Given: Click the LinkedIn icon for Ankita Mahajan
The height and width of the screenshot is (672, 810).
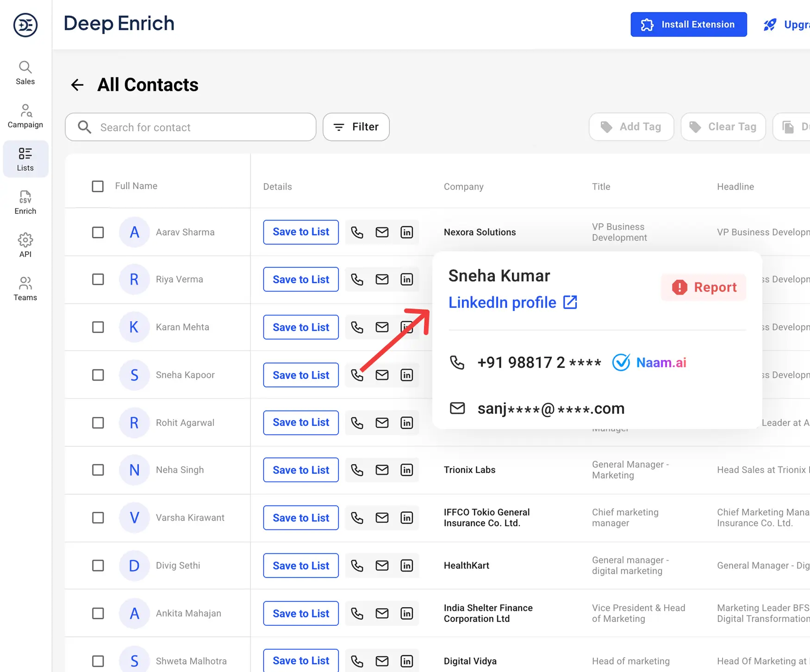Looking at the screenshot, I should (x=407, y=613).
